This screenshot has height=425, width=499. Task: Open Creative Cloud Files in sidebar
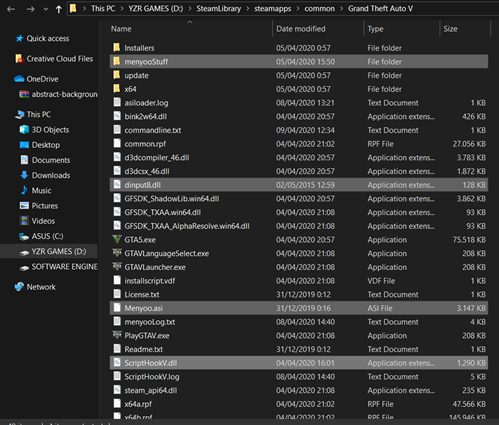(60, 59)
